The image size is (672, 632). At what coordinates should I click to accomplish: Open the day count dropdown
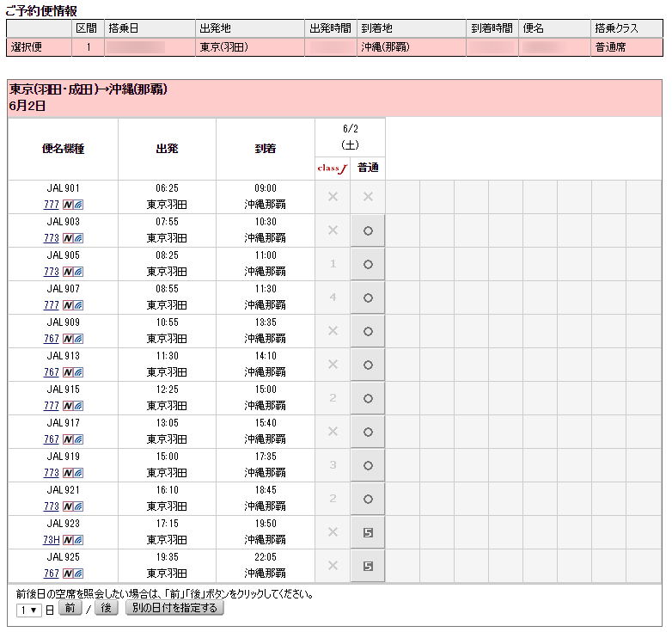[29, 609]
